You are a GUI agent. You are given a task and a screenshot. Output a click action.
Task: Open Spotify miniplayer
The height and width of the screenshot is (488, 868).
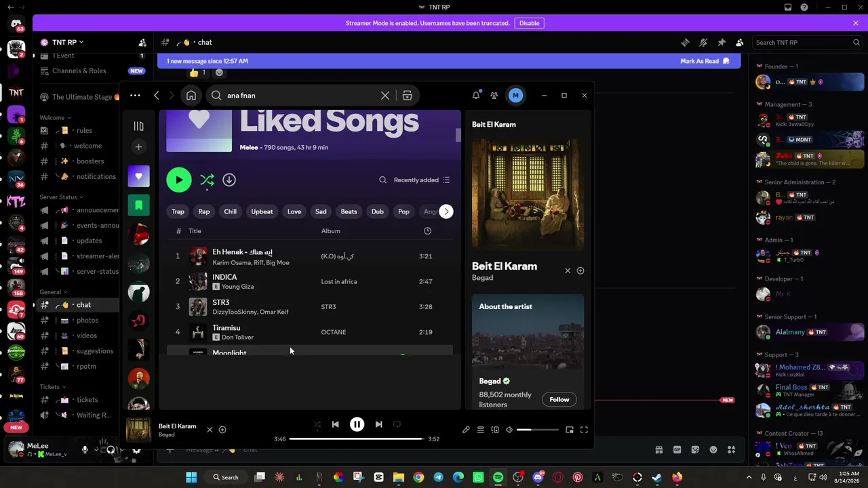pyautogui.click(x=570, y=430)
